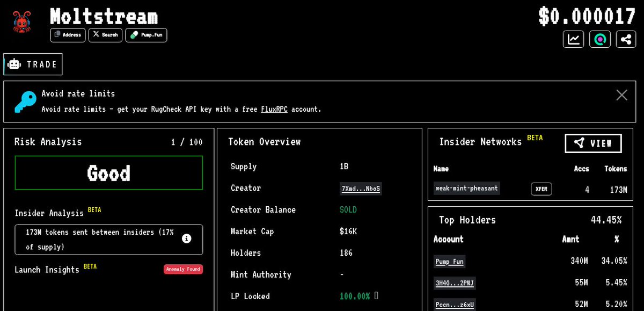The width and height of the screenshot is (644, 311).
Task: Click the blue key icon in banner
Action: (25, 102)
